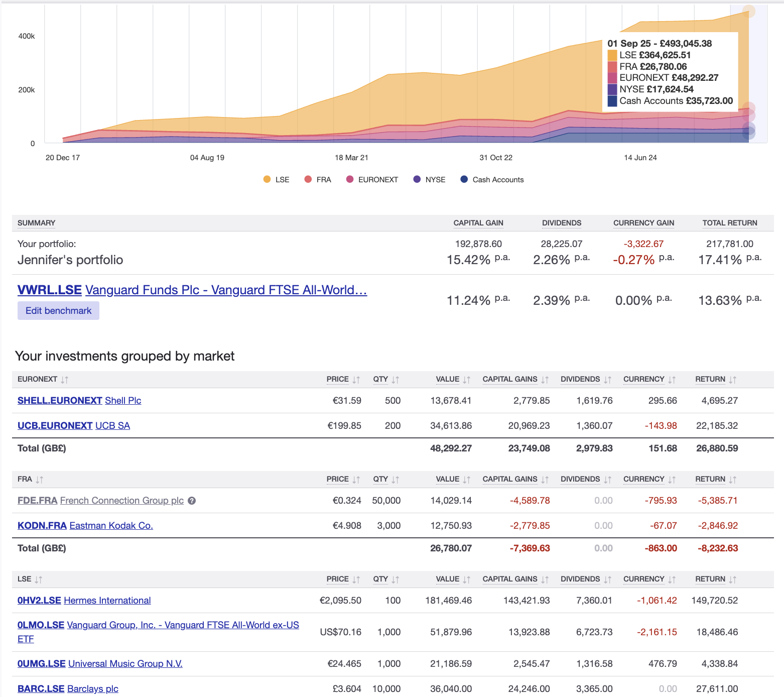Hide Cash Accounts series in legend

(x=492, y=179)
